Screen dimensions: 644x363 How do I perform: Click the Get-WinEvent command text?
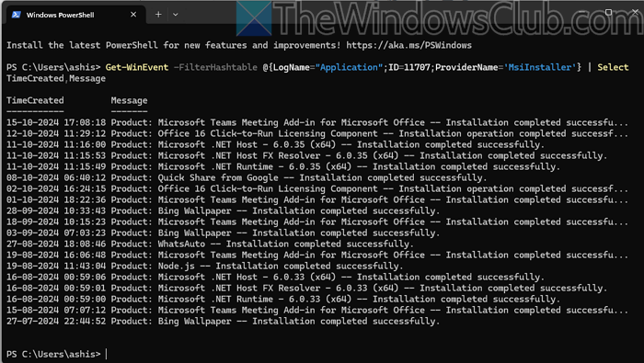(137, 67)
